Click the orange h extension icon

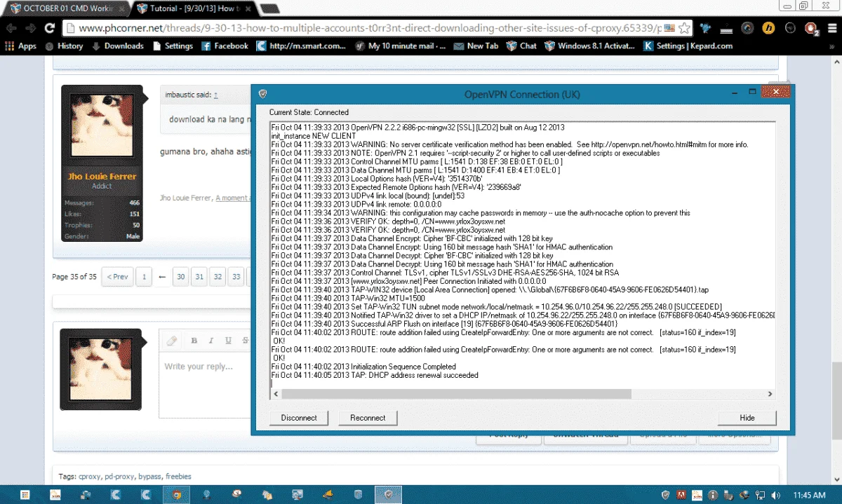pos(769,28)
